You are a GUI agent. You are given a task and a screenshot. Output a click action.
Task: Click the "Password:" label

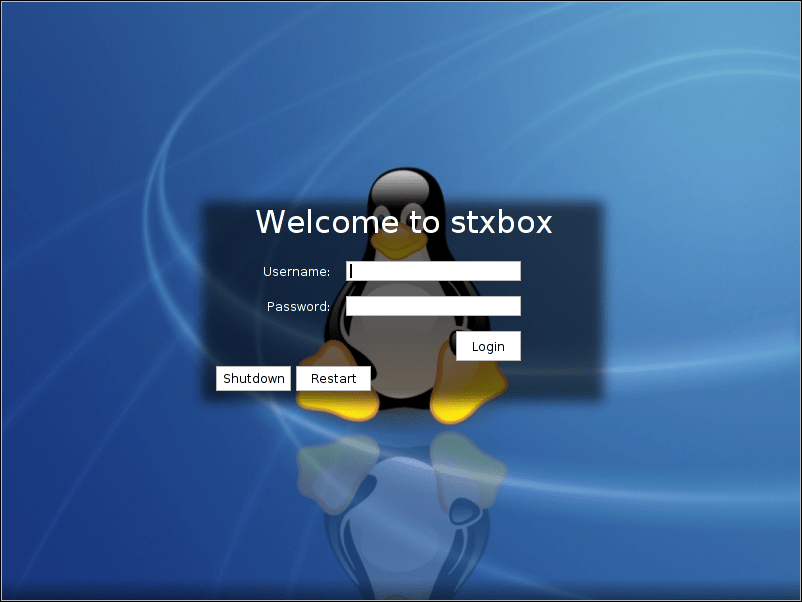pos(299,306)
